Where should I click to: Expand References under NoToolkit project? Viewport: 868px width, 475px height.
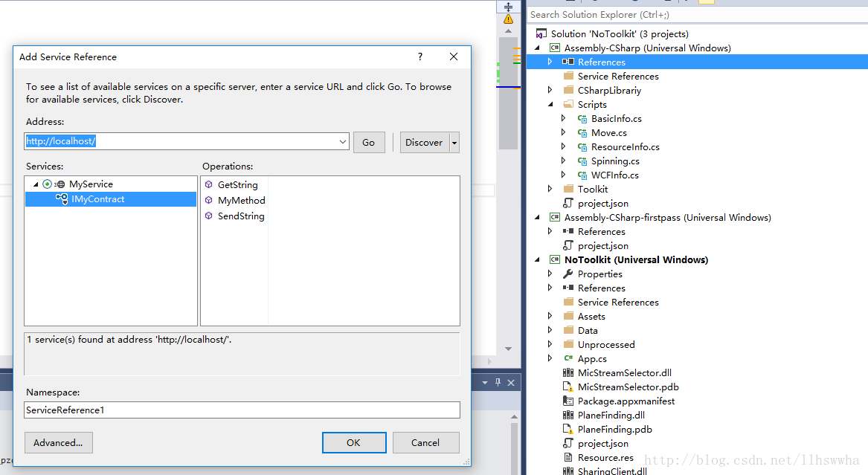[x=550, y=288]
